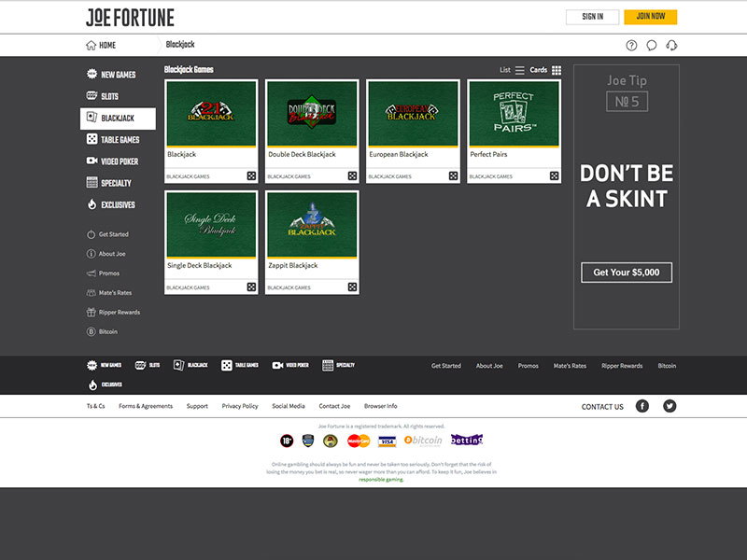This screenshot has width=747, height=560.
Task: Select the Slots category icon in sidebar
Action: 91,93
